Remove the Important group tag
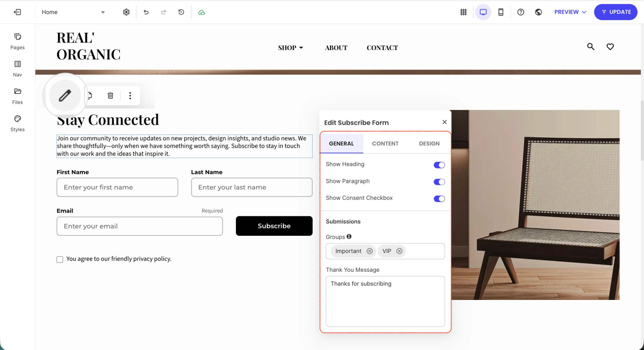This screenshot has height=350, width=644. [369, 251]
